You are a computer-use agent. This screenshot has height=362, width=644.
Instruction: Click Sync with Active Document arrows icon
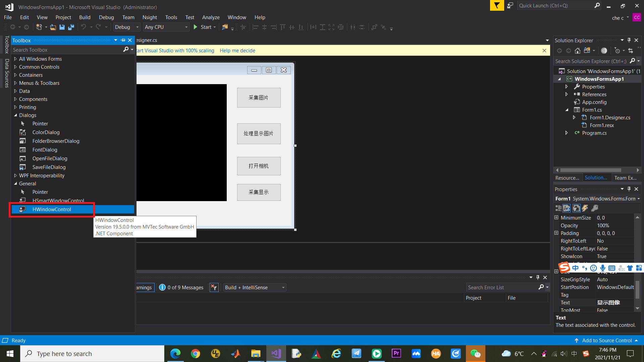[x=631, y=51]
